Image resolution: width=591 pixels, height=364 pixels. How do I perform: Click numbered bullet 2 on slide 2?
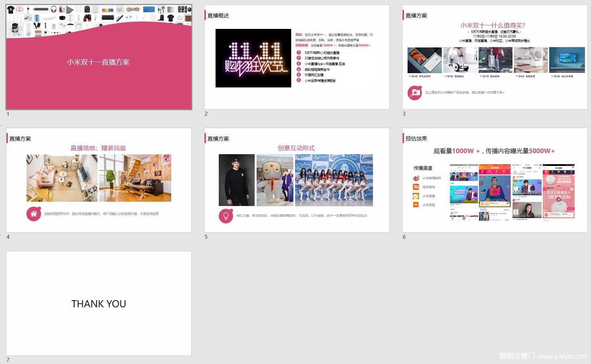[x=299, y=58]
